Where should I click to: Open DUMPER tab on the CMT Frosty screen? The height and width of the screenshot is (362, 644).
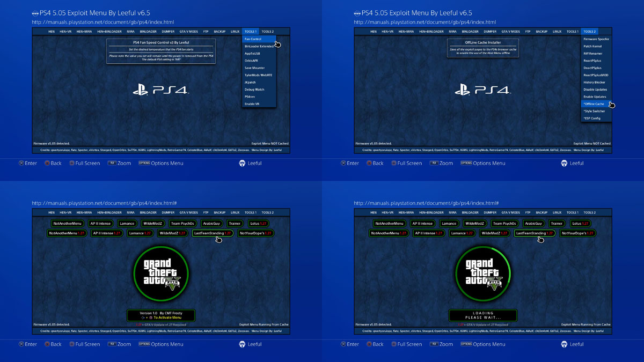168,213
